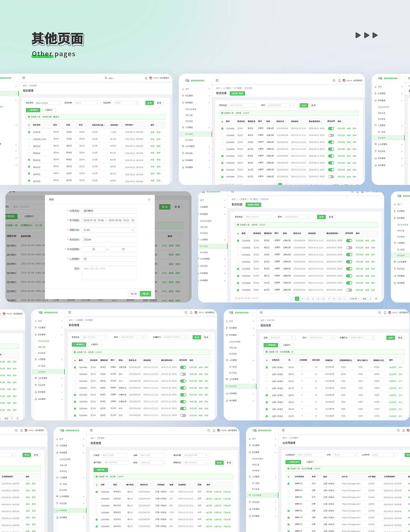Screen dimensions: 410x532
Task: Open the 课程时长 dropdown in 编辑 dialog
Action: point(109,230)
